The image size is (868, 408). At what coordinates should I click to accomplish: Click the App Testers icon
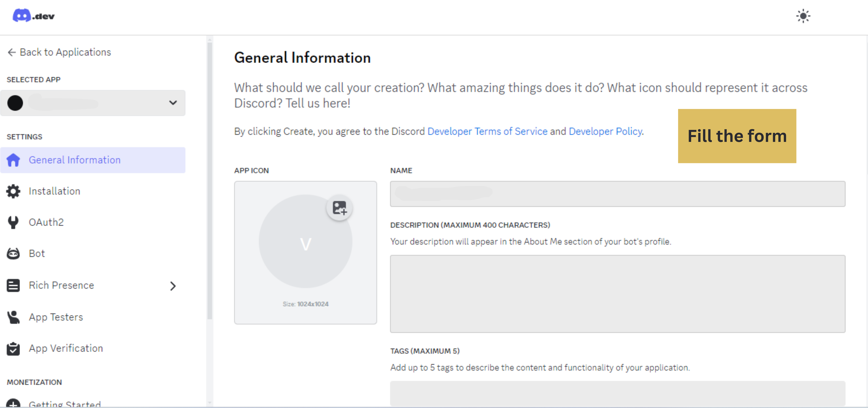[x=13, y=317]
